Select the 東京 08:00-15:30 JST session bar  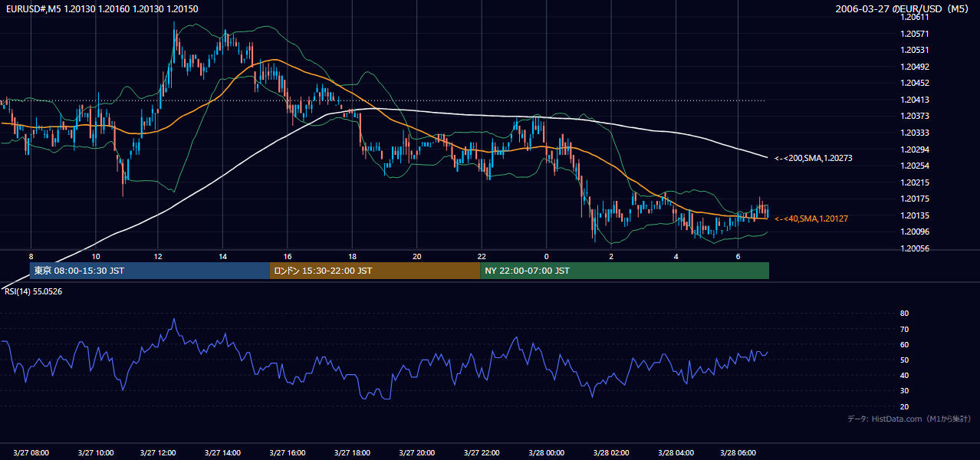pyautogui.click(x=150, y=271)
